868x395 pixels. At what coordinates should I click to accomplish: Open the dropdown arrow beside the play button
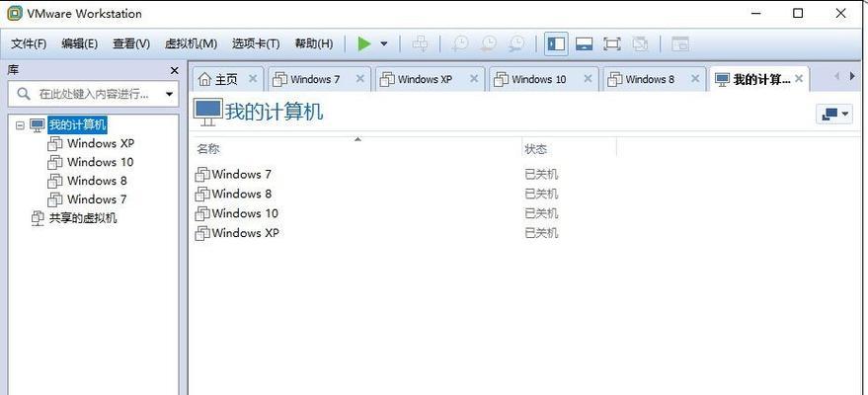tap(383, 43)
